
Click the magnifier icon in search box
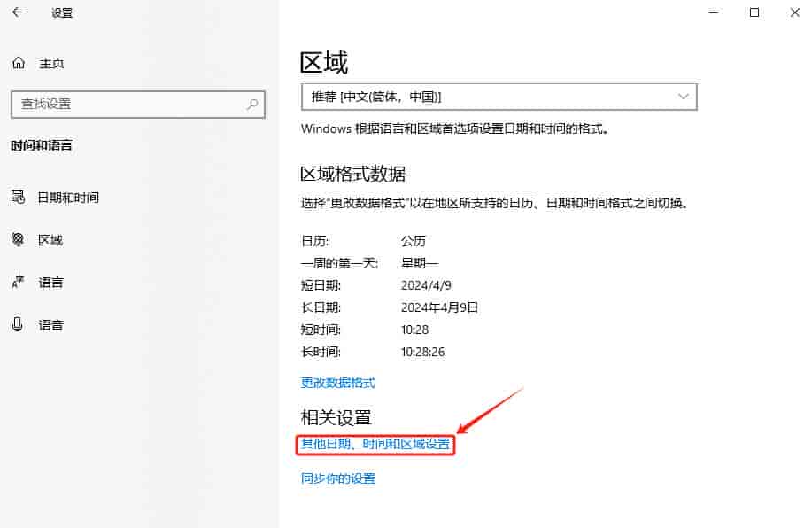point(252,105)
